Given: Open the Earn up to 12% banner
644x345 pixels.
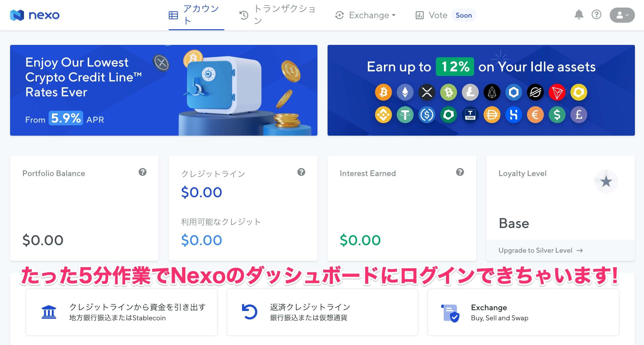Looking at the screenshot, I should [x=481, y=90].
